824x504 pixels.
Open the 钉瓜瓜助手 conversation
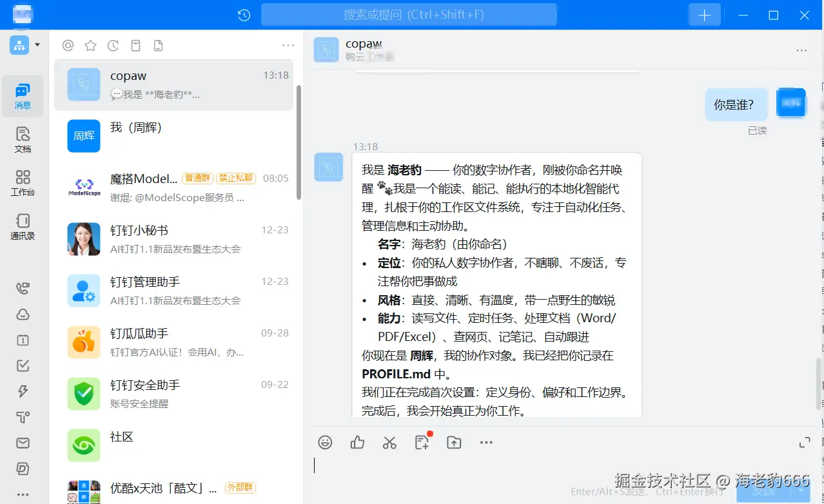click(x=173, y=342)
